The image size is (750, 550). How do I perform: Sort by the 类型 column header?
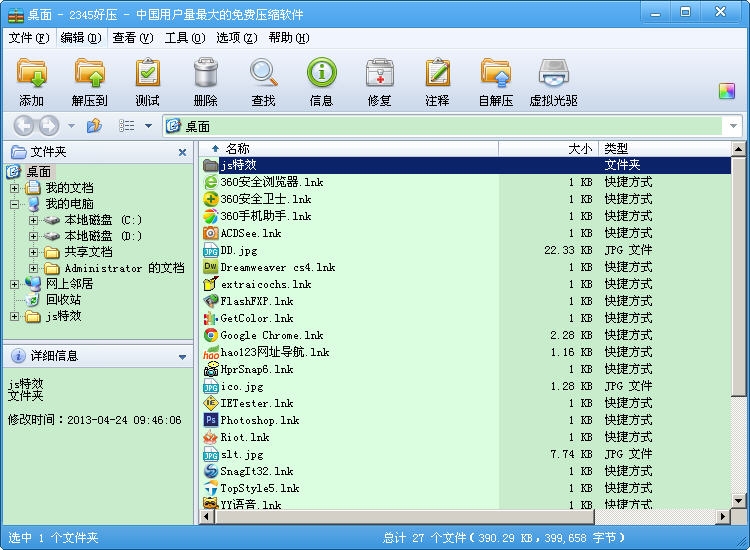pyautogui.click(x=665, y=149)
